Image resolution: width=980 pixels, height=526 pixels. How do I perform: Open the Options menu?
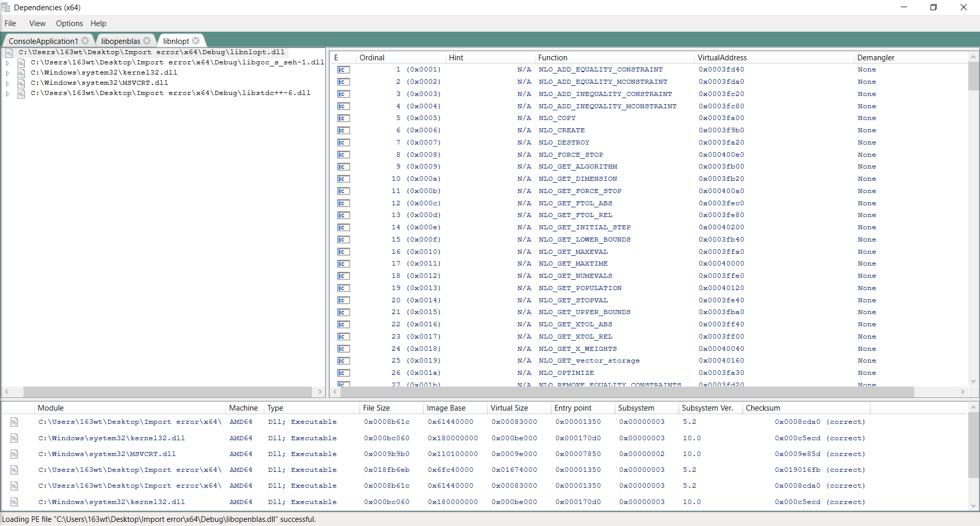pos(69,23)
